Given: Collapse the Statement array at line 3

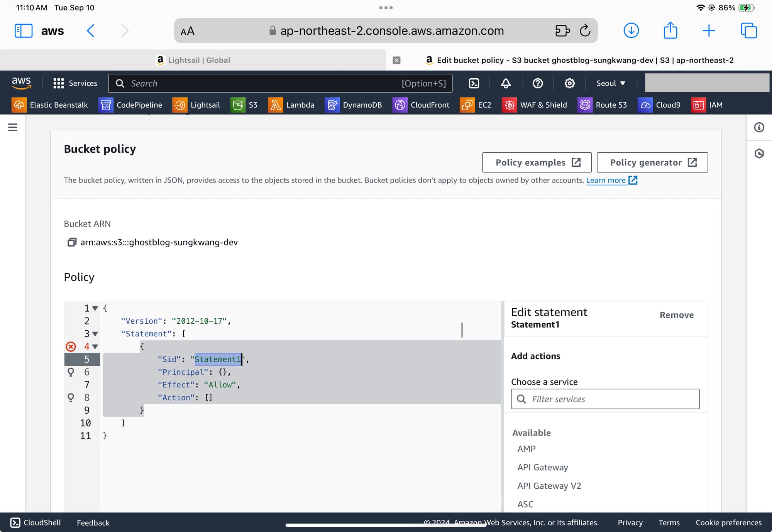Looking at the screenshot, I should tap(95, 334).
